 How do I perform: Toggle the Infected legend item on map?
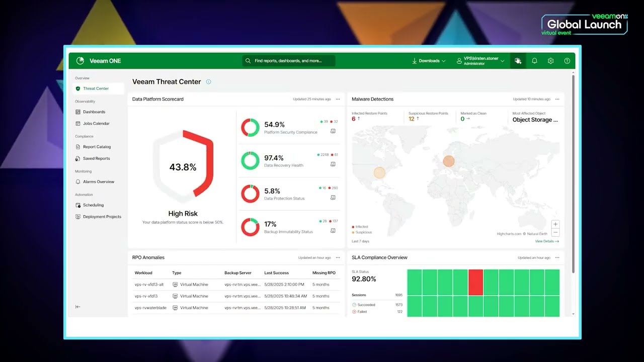pos(360,227)
